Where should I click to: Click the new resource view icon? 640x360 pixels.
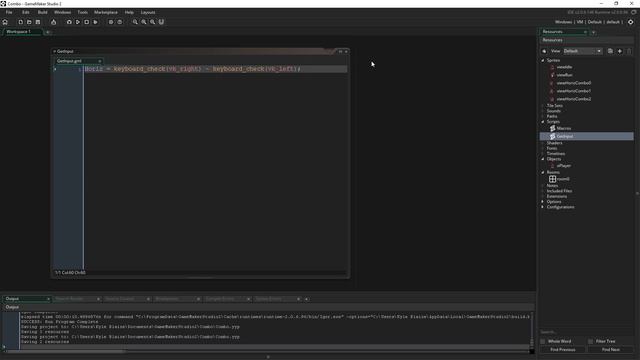[610, 51]
